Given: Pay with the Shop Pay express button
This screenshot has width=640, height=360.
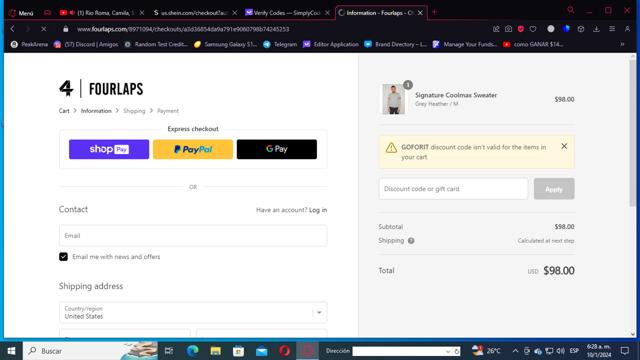Looking at the screenshot, I should (109, 149).
